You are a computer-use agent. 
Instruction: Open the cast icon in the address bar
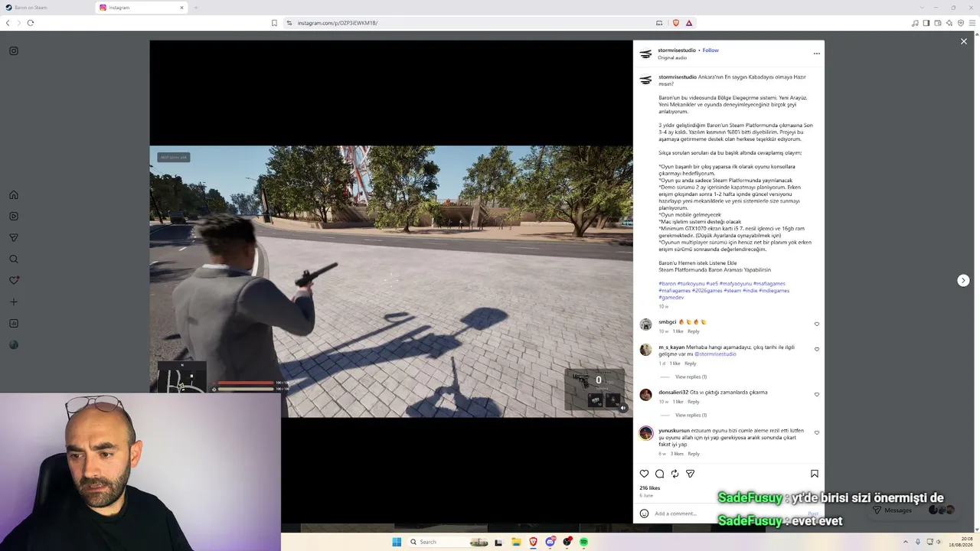659,23
